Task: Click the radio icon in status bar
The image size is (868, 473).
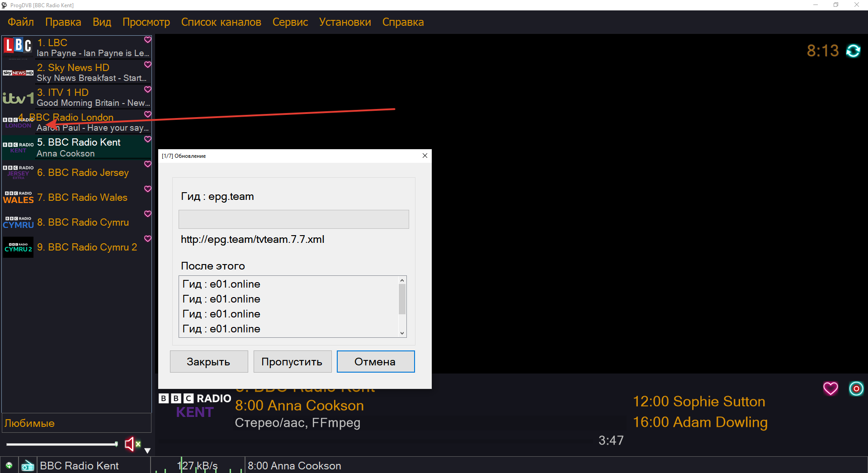Action: 28,465
